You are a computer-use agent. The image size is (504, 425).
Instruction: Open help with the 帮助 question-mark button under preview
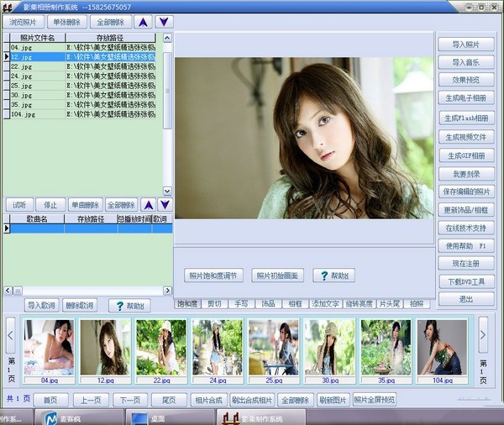point(333,275)
